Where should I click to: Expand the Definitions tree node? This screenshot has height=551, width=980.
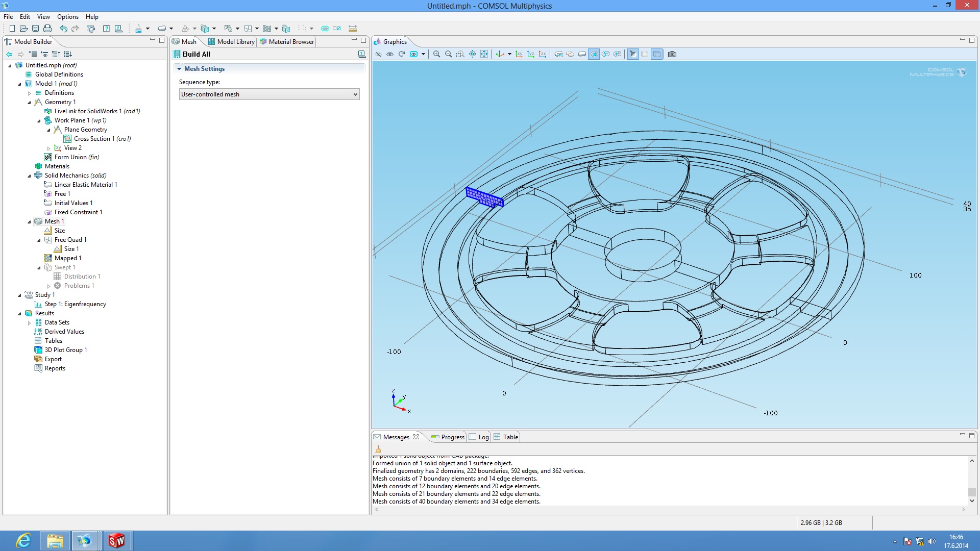click(x=29, y=93)
